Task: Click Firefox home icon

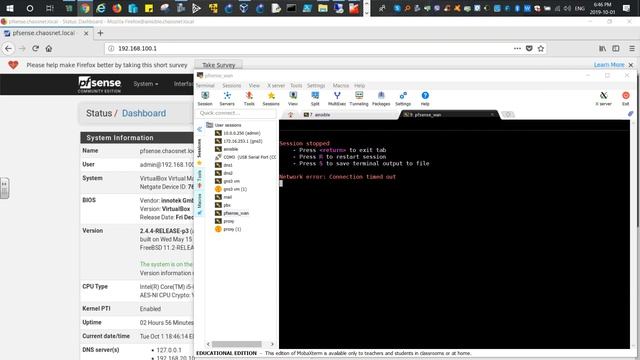Action: tap(49, 48)
